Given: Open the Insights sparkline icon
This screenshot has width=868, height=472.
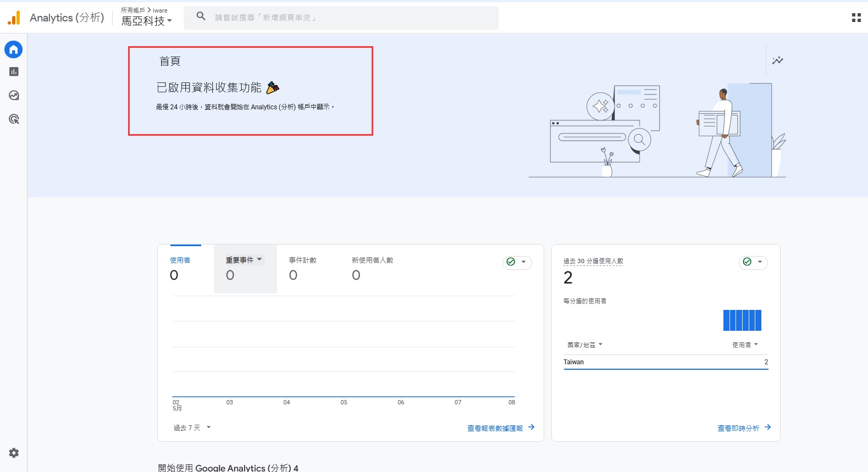Looking at the screenshot, I should pos(777,60).
